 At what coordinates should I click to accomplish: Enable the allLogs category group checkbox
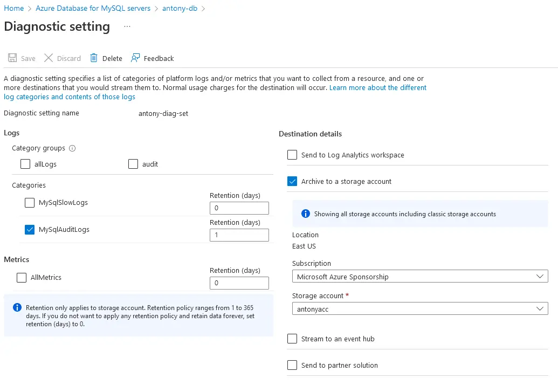click(x=25, y=164)
